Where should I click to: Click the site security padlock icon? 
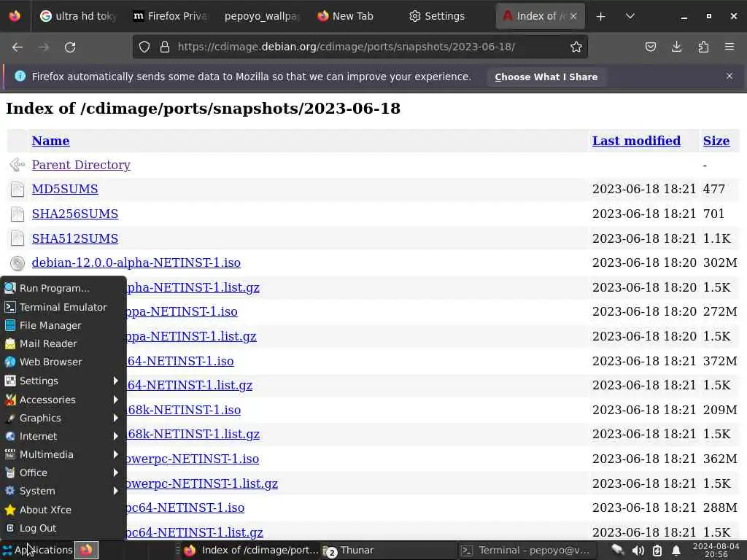tap(165, 47)
